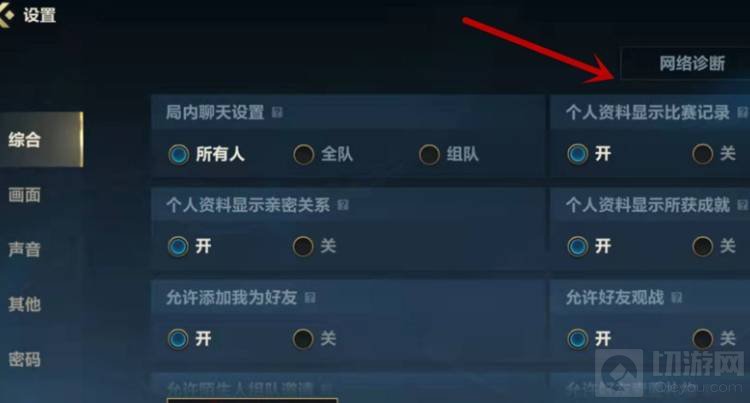This screenshot has width=750, height=403.
Task: Open the 密码 settings tab
Action: 24,359
